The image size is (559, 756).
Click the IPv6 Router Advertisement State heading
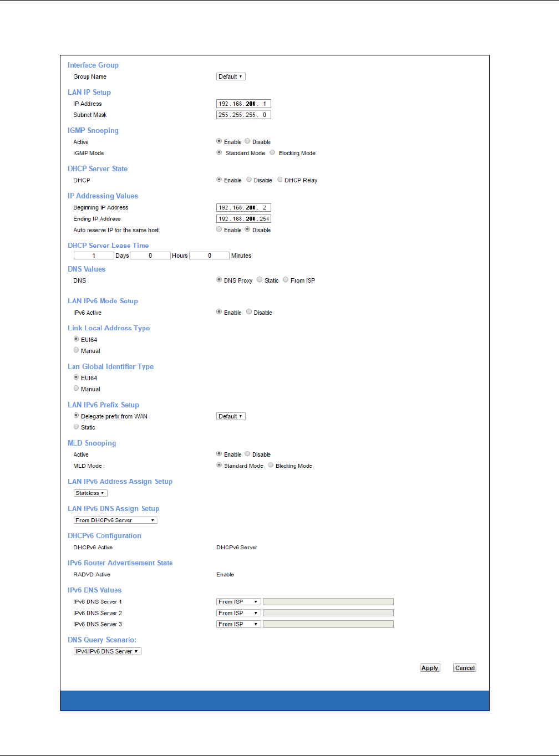[120, 563]
